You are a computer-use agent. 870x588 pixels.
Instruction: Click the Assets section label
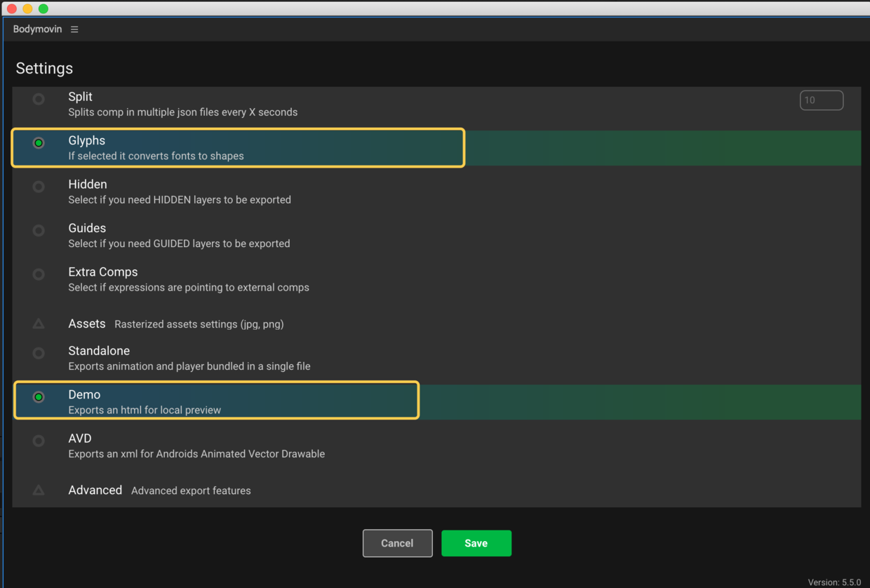87,323
